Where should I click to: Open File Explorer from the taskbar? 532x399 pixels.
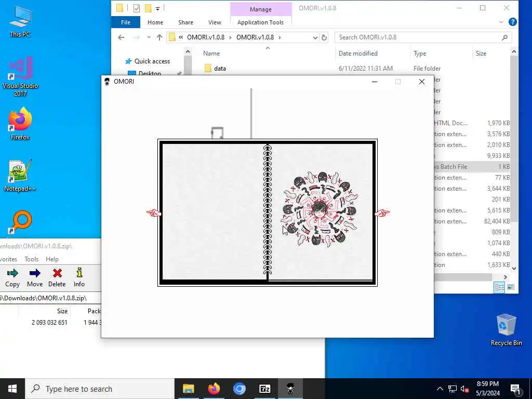188,389
